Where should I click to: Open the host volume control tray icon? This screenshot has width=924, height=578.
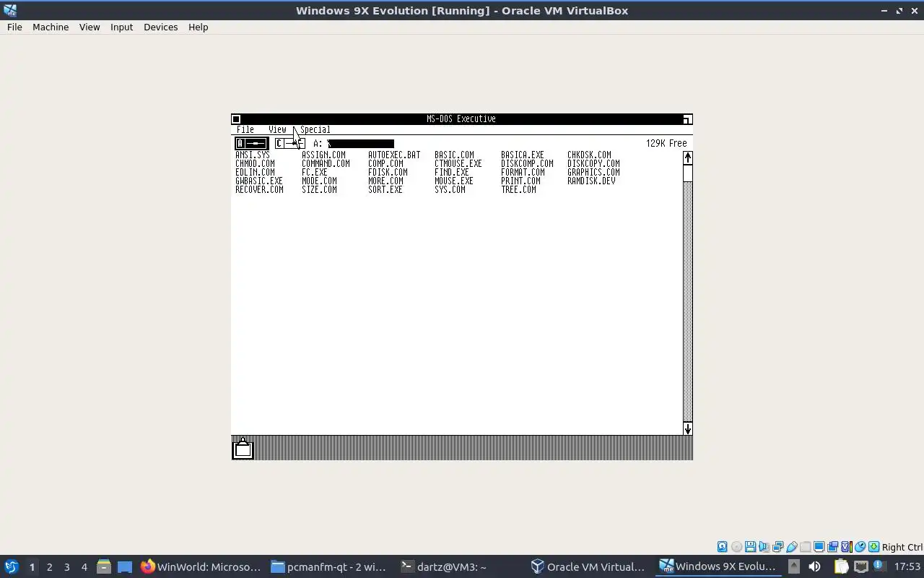point(814,566)
